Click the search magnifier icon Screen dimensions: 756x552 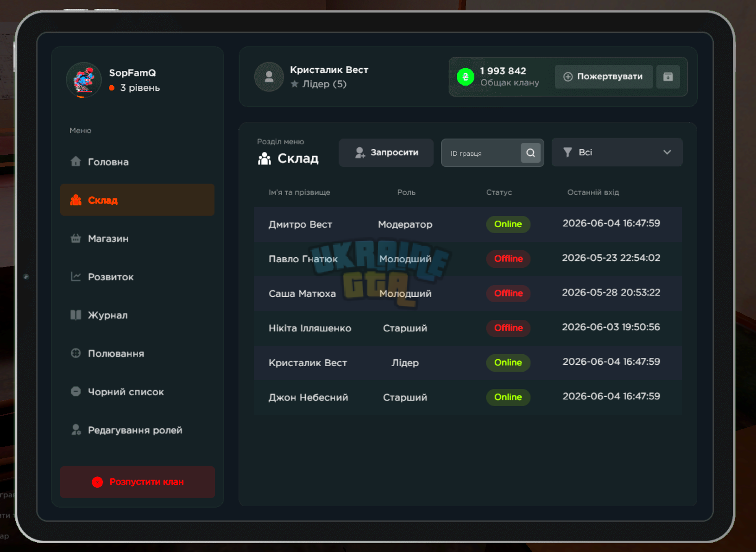click(530, 152)
